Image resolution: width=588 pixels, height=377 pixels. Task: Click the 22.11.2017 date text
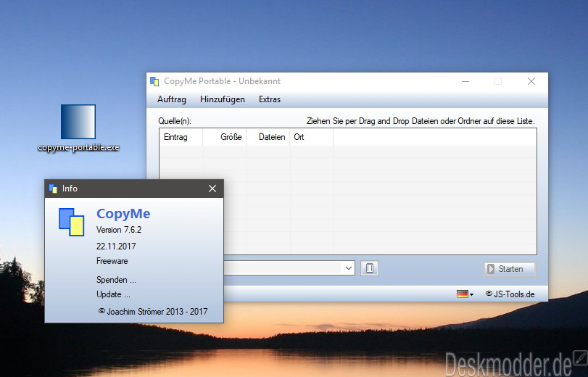point(116,246)
